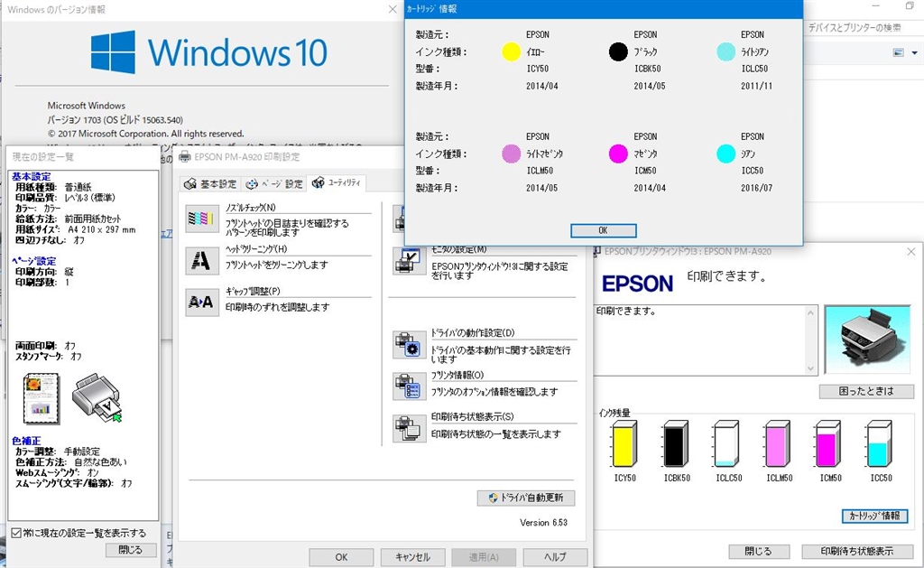Image resolution: width=924 pixels, height=568 pixels.
Task: Click the ICM50 magenta ink tank icon
Action: 828,444
